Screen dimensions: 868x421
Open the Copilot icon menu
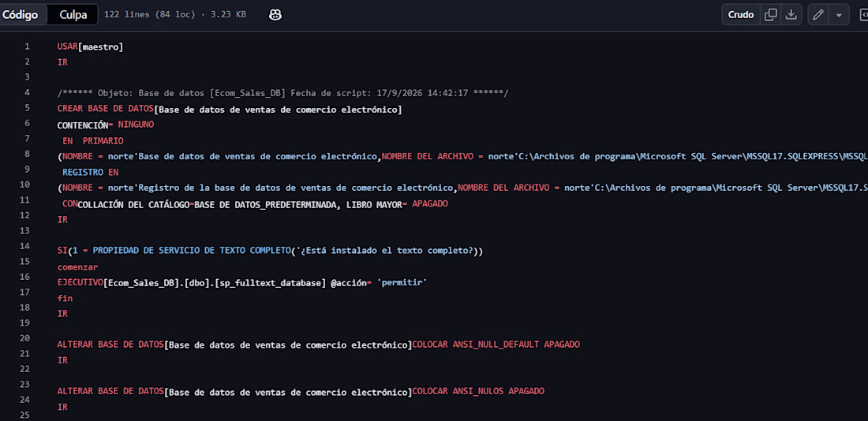pos(275,15)
